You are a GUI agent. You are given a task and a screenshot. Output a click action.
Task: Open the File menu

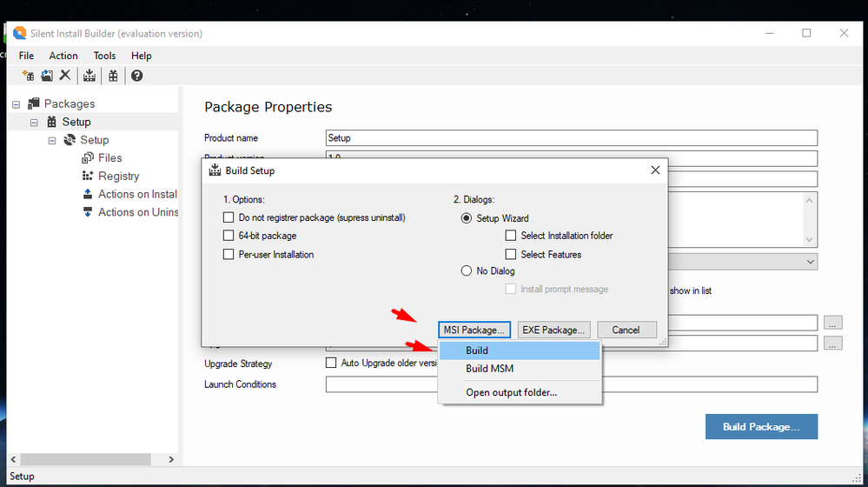26,56
